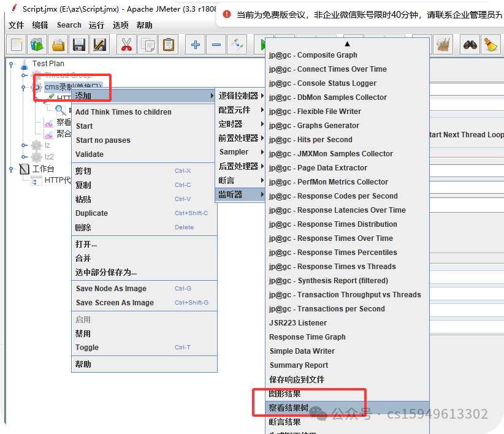Image resolution: width=504 pixels, height=434 pixels.
Task: Choose 添加 in the context menu
Action: tap(143, 96)
